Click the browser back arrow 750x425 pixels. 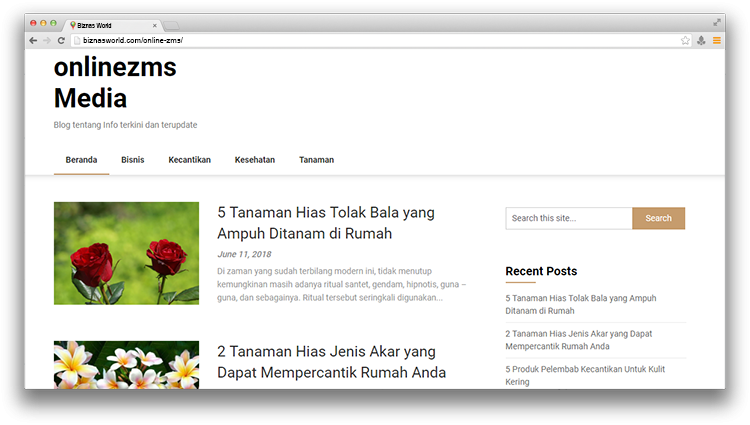pos(33,41)
